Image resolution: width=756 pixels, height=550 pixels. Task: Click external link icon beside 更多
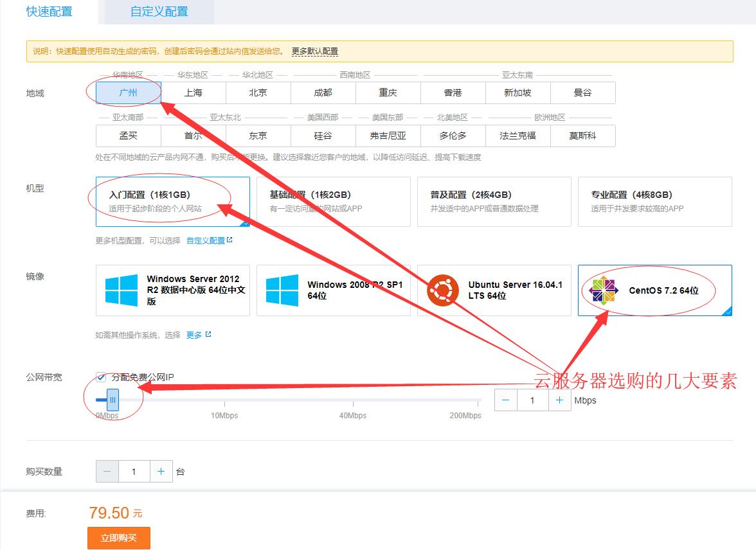208,335
